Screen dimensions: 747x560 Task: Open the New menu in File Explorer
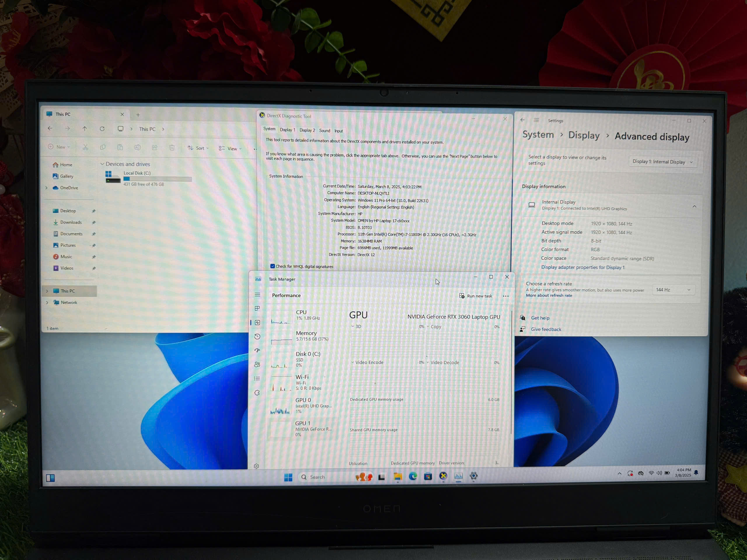coord(59,147)
